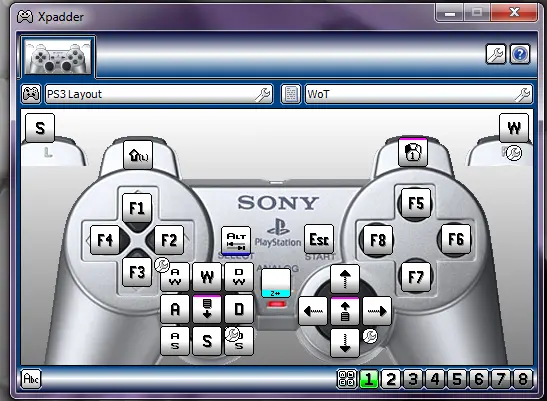Minimize the Xpadder window
The height and width of the screenshot is (401, 547).
(449, 13)
